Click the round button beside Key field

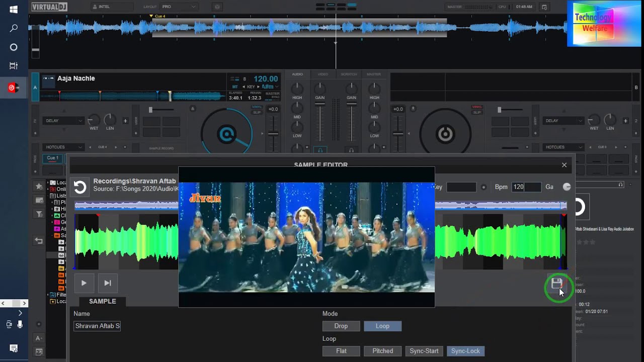(484, 187)
